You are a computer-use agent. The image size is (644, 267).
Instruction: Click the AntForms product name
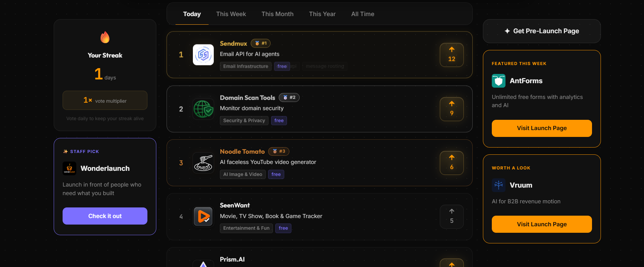pos(526,81)
